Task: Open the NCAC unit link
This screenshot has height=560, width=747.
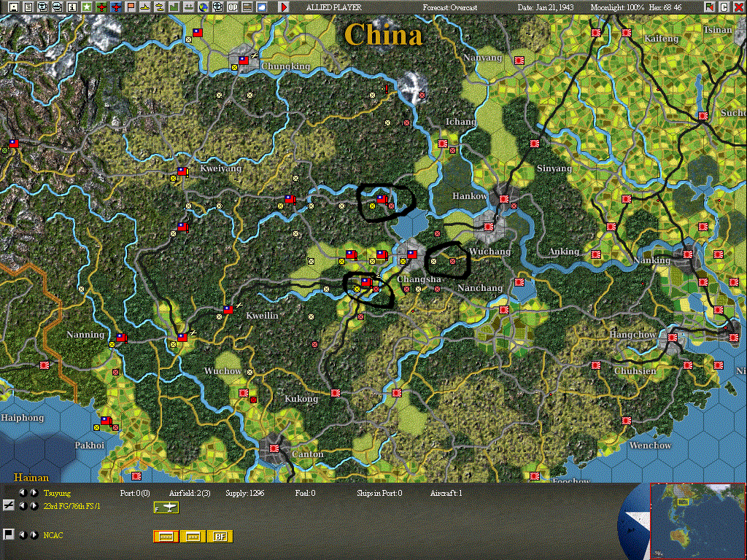Action: [x=53, y=535]
